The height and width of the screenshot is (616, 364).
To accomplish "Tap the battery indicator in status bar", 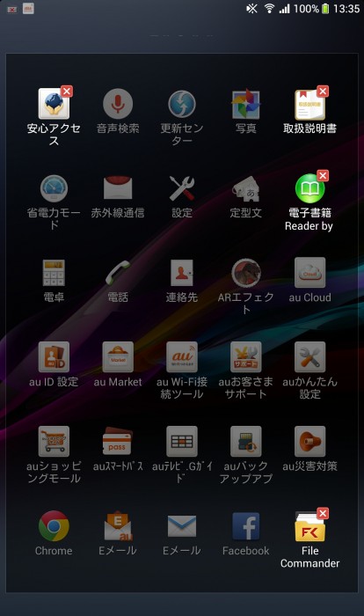I will (325, 8).
